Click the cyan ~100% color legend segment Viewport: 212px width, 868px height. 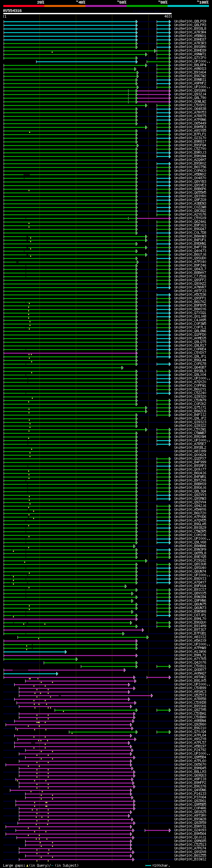pos(188,6)
